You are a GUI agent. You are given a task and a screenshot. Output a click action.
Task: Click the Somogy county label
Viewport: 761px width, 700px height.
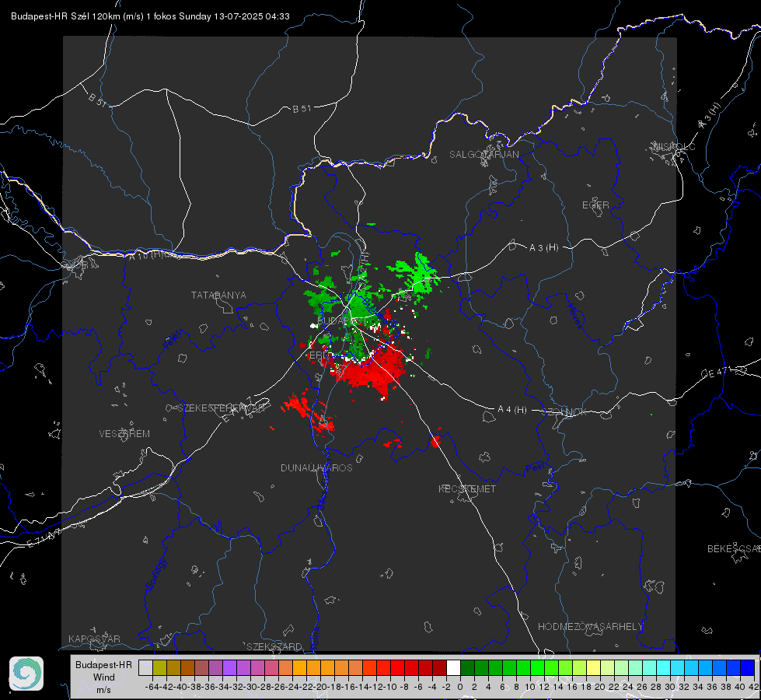click(x=155, y=574)
